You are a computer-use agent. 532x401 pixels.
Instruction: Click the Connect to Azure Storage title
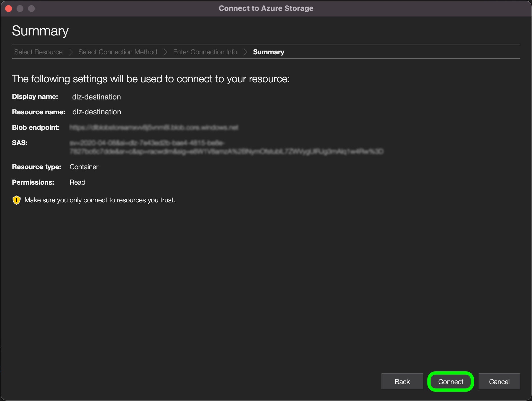[266, 8]
